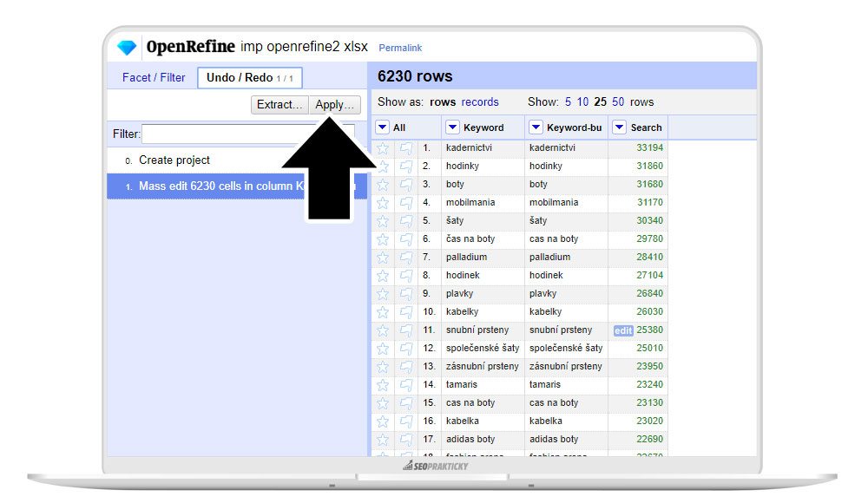Star row 15 cas na boty

(383, 404)
